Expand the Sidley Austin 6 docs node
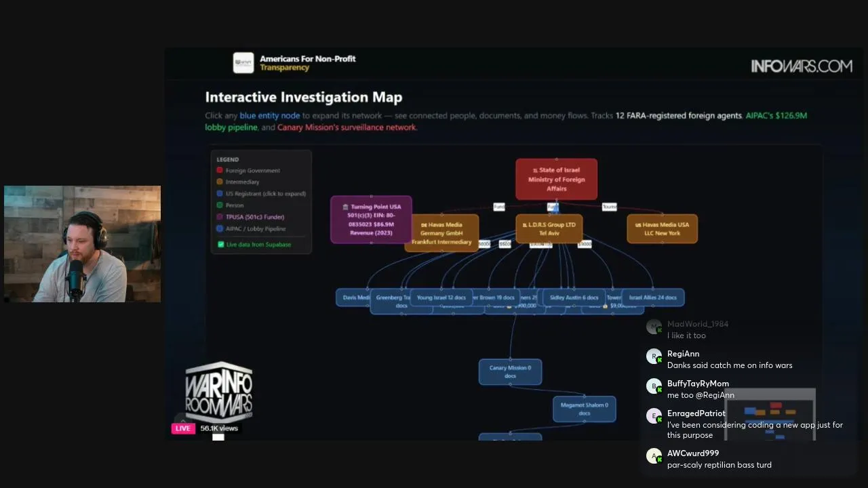 [574, 298]
